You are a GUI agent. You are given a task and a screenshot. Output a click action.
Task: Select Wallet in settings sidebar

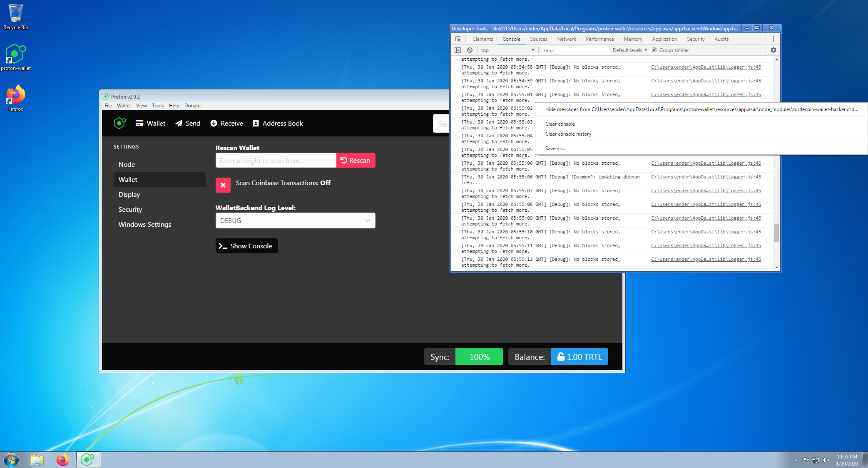coord(159,179)
